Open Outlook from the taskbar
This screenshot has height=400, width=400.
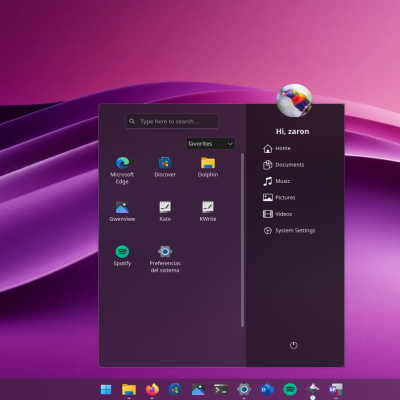tap(267, 389)
